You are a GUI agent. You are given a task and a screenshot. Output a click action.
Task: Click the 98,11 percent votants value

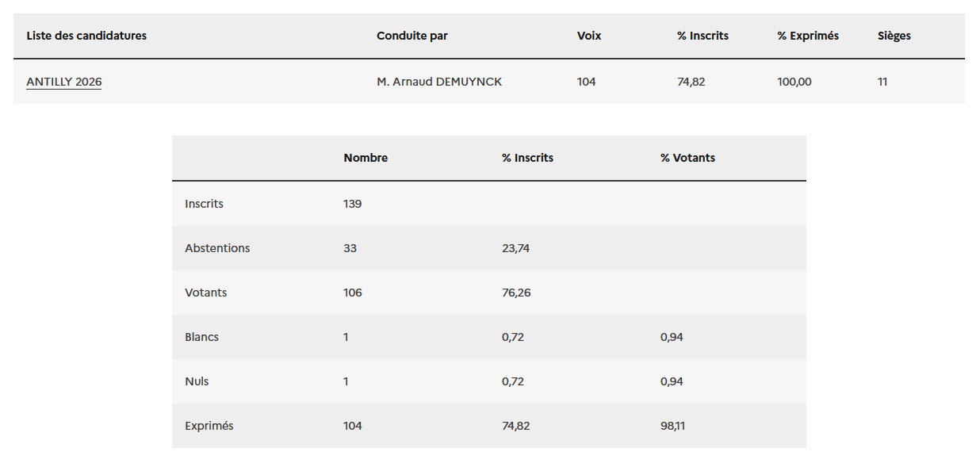click(672, 426)
